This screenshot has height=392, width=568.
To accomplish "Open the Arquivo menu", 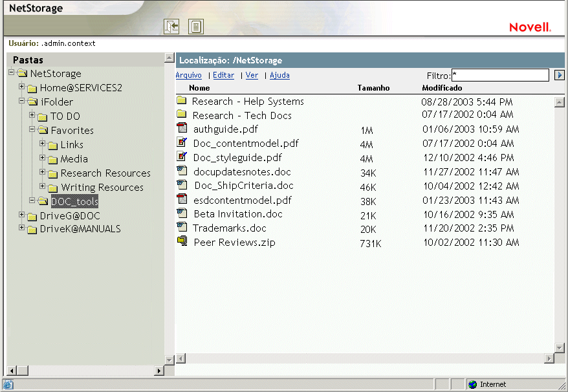I will tap(188, 75).
